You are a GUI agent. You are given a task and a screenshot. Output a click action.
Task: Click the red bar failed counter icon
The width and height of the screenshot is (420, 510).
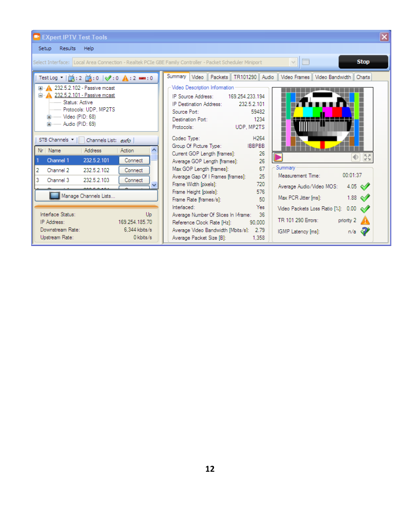coord(142,78)
